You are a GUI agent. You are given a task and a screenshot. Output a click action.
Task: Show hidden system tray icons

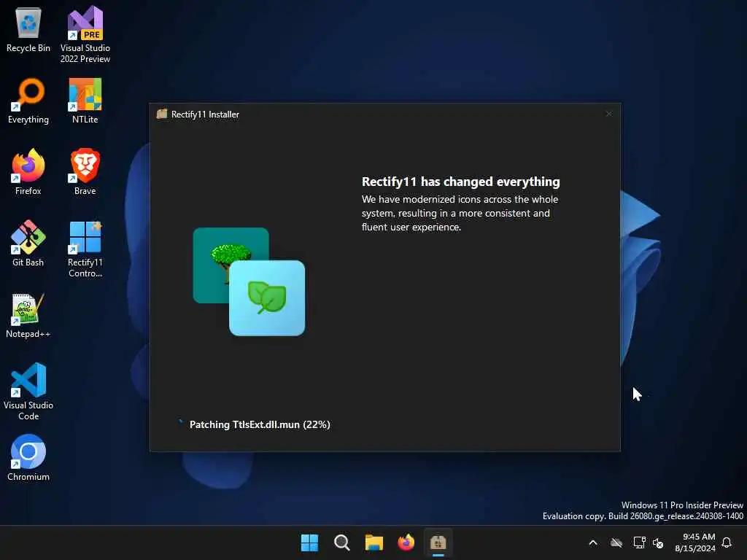pos(593,542)
